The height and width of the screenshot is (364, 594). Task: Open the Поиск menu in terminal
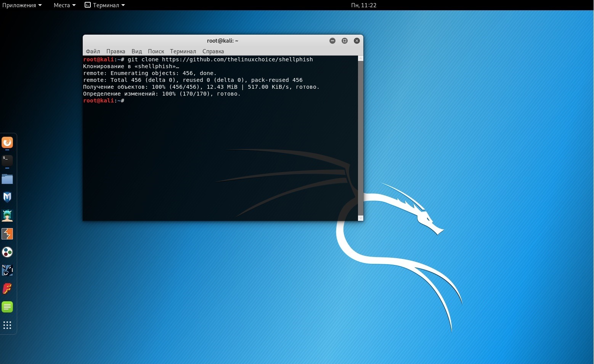[x=156, y=51]
